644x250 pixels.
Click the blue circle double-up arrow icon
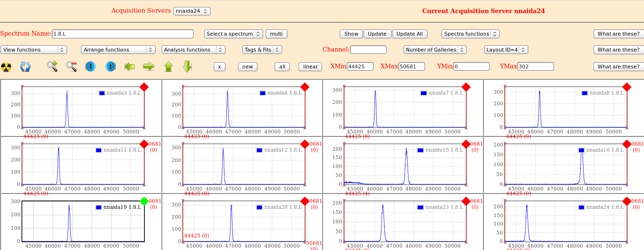coord(110,66)
